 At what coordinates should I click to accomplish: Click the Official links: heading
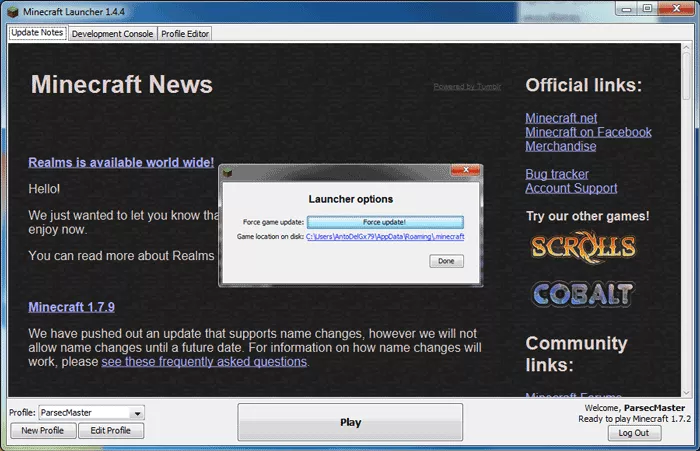(x=583, y=85)
